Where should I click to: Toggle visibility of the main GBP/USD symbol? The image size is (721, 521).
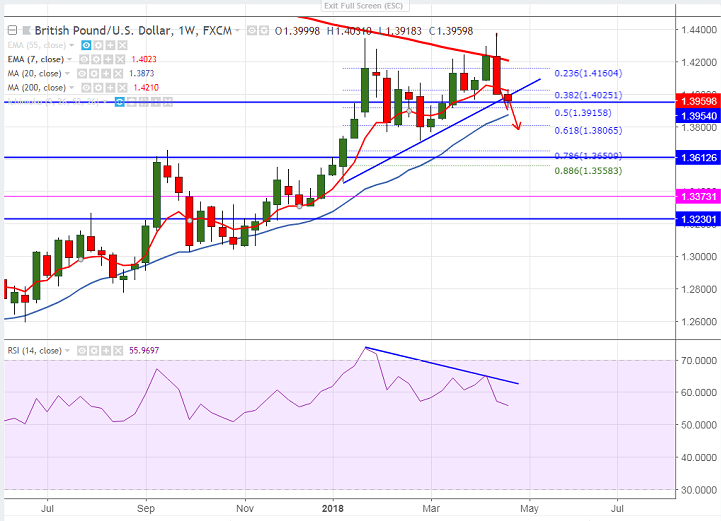pos(252,31)
